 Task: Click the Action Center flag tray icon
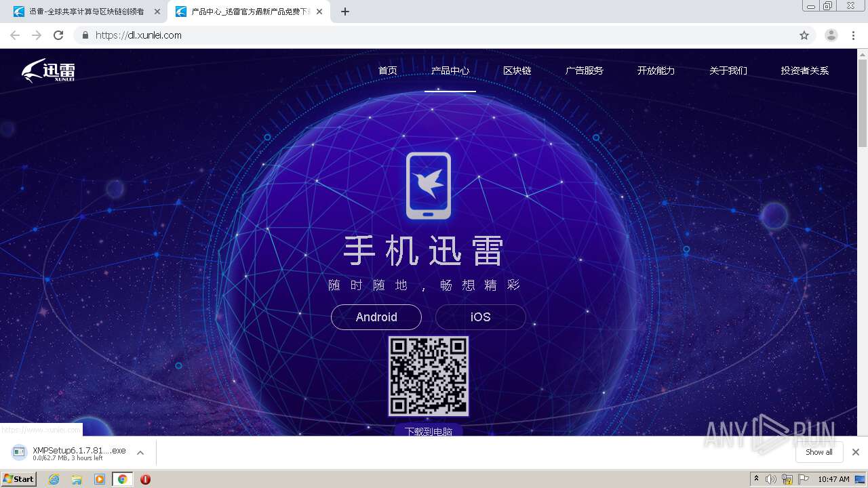tap(804, 479)
